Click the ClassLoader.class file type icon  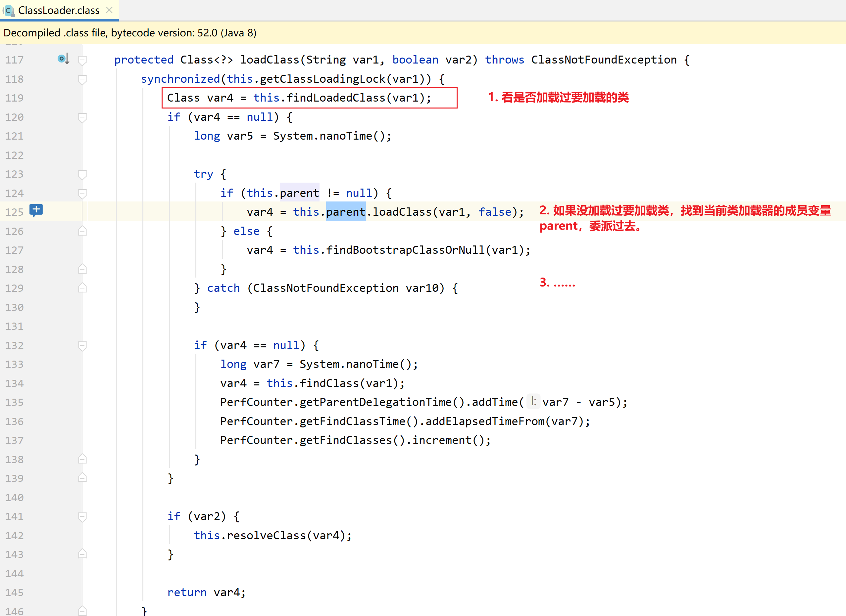tap(9, 11)
